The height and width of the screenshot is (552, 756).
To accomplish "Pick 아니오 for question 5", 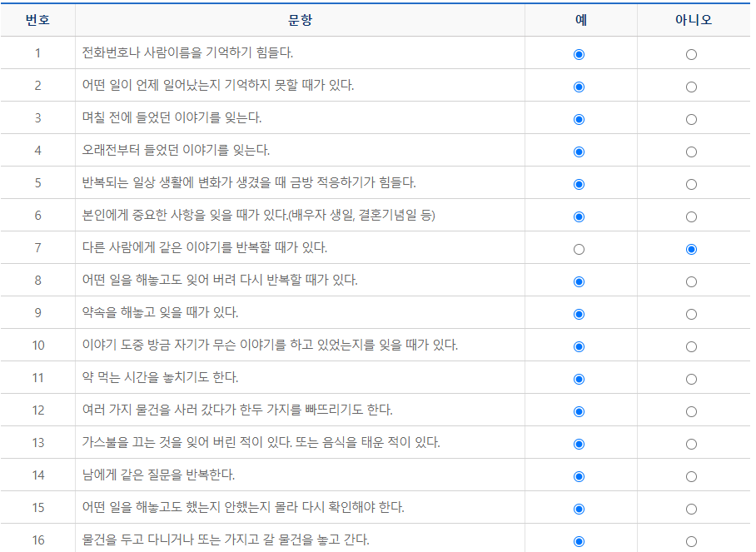I will (x=691, y=184).
